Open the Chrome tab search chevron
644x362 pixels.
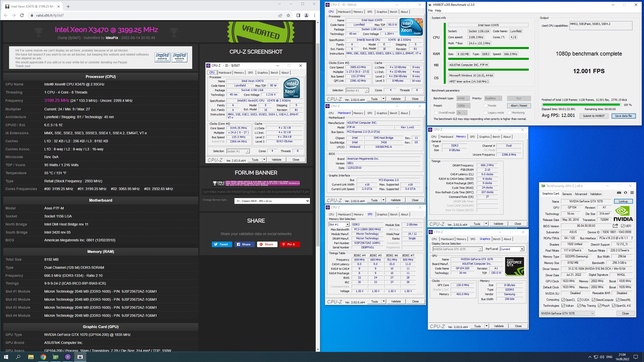(279, 4)
